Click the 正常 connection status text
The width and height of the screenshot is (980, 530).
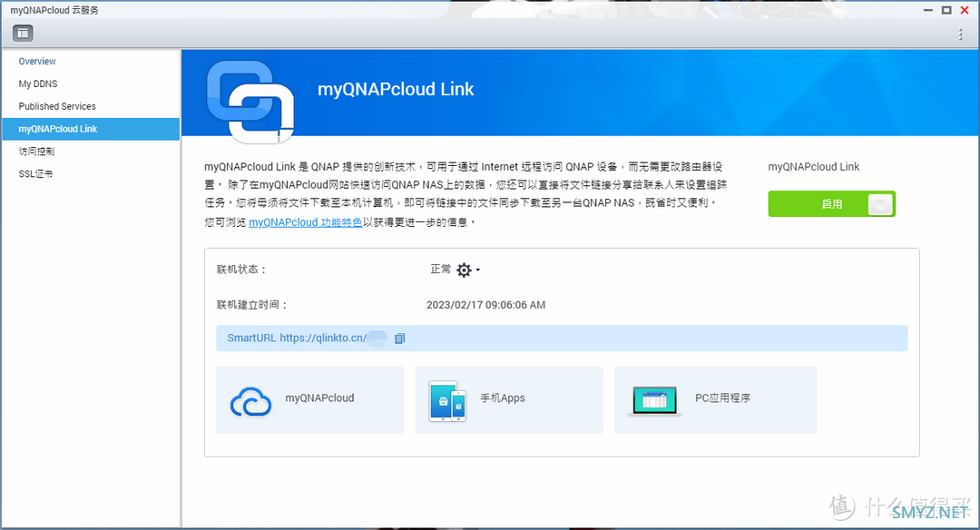click(440, 270)
